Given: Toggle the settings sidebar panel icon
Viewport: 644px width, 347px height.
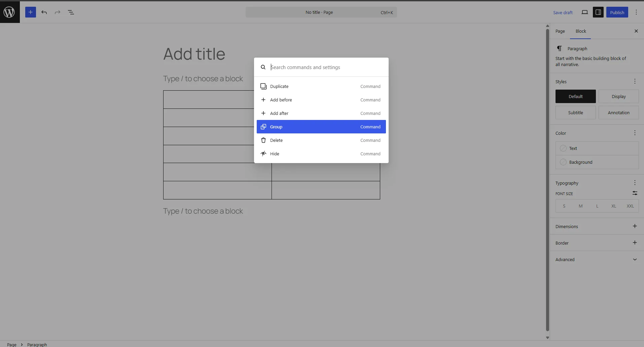Looking at the screenshot, I should (x=598, y=12).
